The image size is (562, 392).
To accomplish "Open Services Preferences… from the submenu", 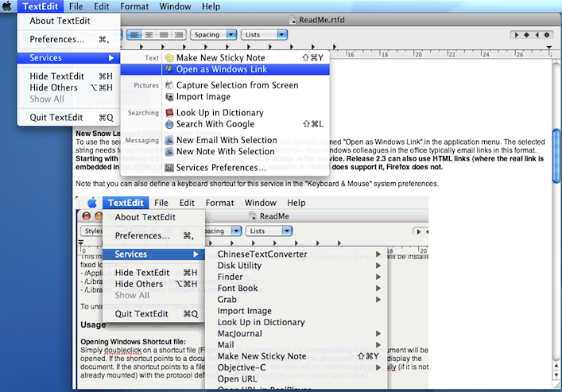I will (x=225, y=168).
